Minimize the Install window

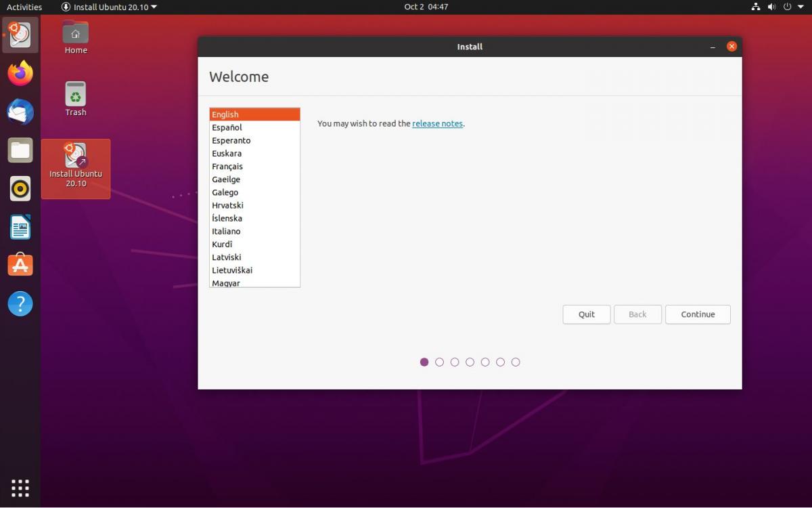[x=713, y=47]
